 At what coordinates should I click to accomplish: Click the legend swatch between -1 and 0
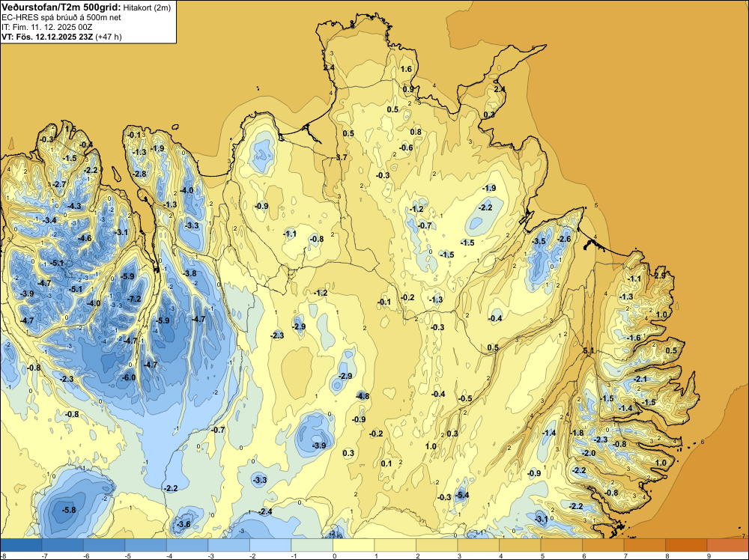pos(312,545)
